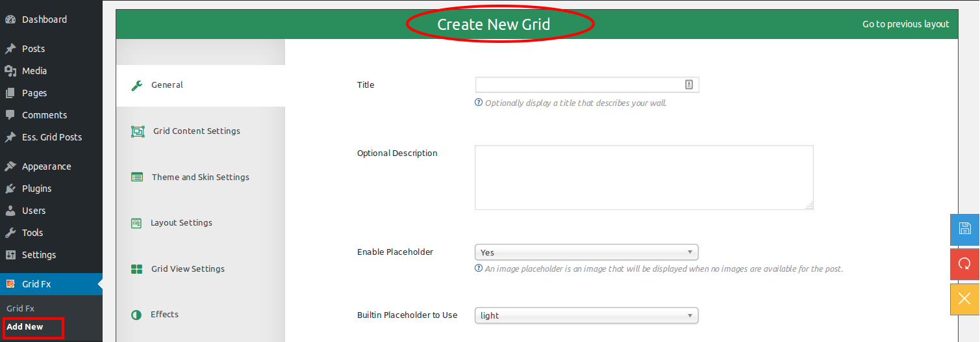The height and width of the screenshot is (342, 980).
Task: Click the Plugins plug icon
Action: (10, 189)
